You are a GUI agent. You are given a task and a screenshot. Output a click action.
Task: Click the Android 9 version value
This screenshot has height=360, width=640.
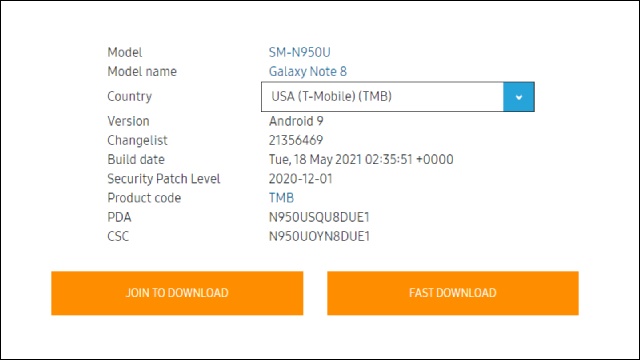coord(296,121)
